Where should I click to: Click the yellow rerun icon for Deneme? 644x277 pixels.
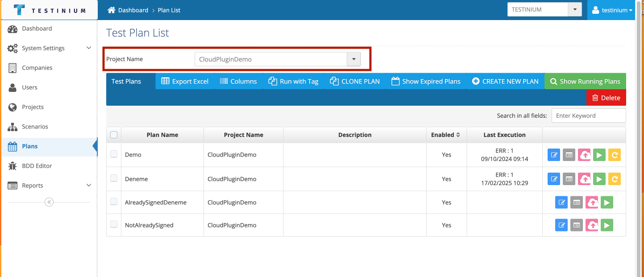(x=615, y=179)
